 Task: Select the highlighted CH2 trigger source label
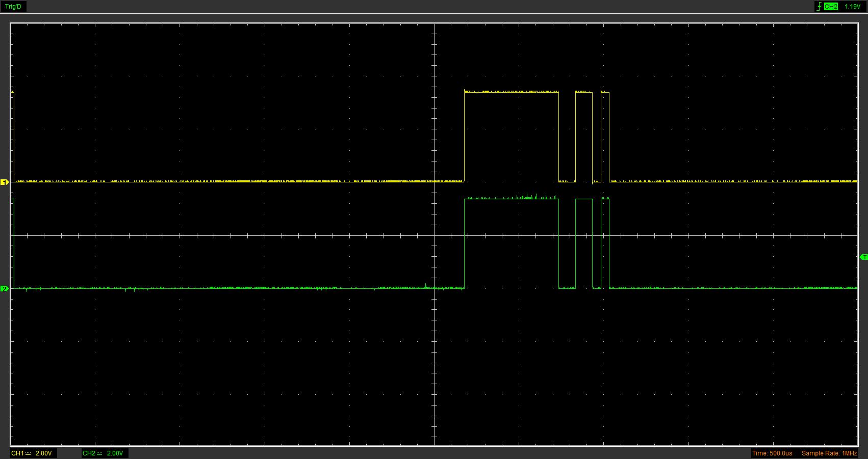click(831, 7)
